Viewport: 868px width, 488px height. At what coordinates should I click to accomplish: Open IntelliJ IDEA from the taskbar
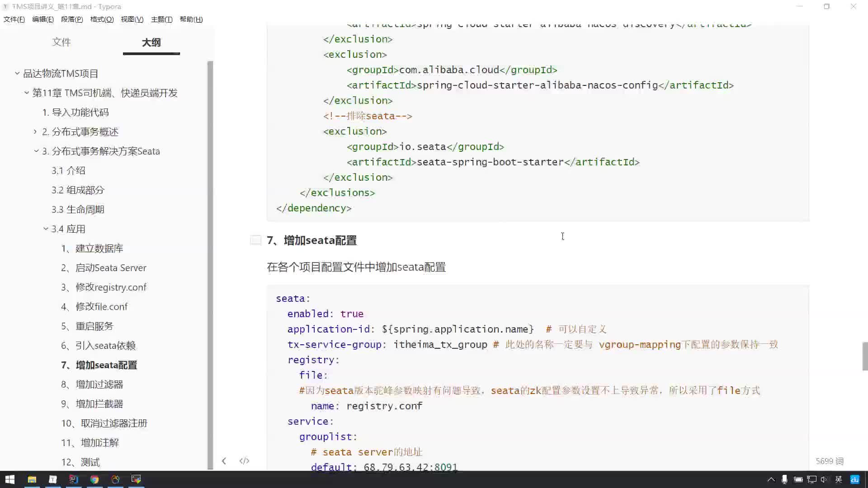pyautogui.click(x=74, y=479)
